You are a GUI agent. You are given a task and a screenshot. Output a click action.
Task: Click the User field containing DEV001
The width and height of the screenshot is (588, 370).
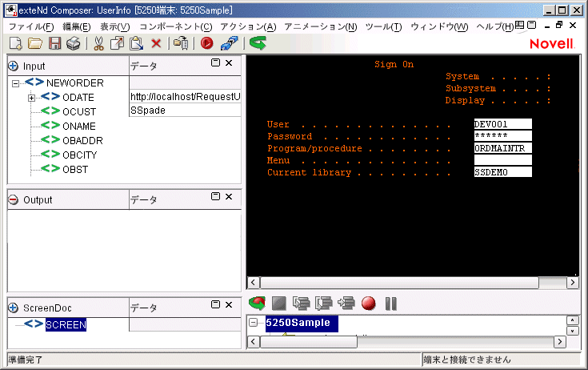(502, 124)
